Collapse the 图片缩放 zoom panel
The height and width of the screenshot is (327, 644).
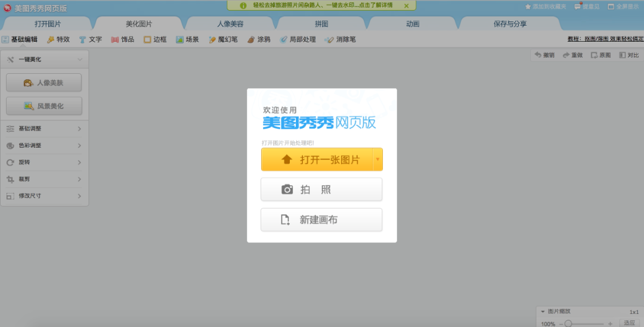point(543,312)
